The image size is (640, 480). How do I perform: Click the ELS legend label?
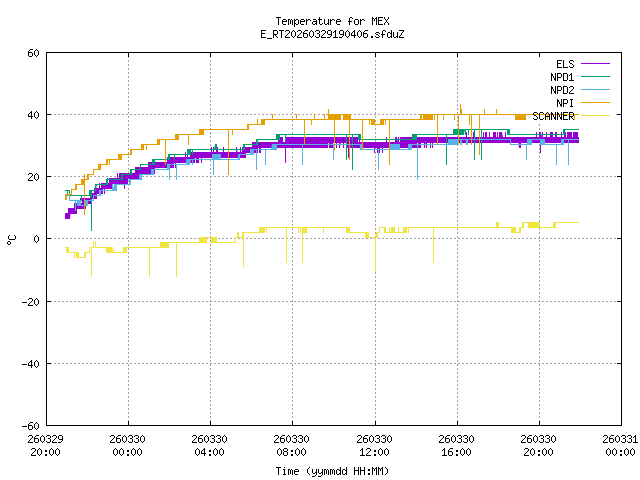tap(565, 64)
